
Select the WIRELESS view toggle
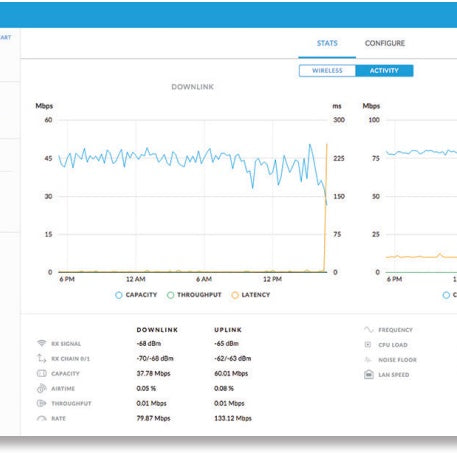[x=327, y=71]
